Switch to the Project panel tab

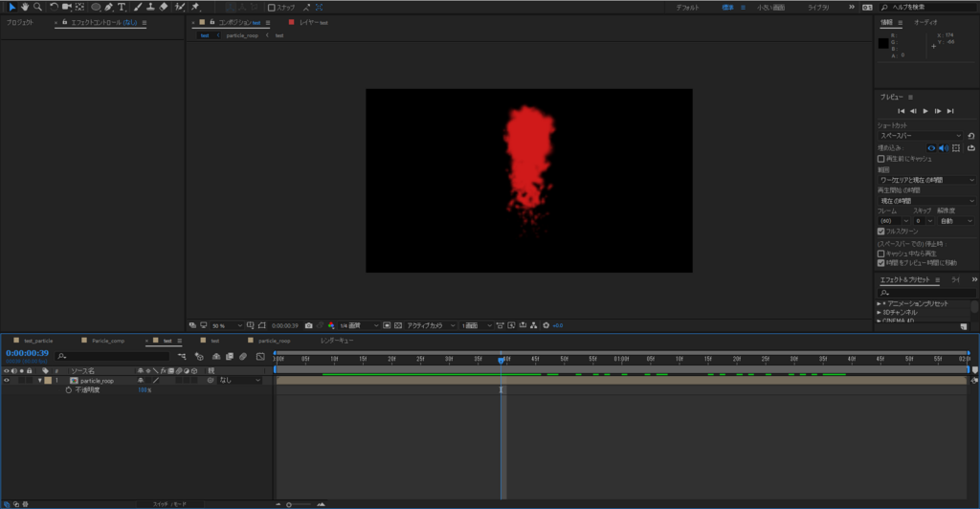click(x=20, y=22)
